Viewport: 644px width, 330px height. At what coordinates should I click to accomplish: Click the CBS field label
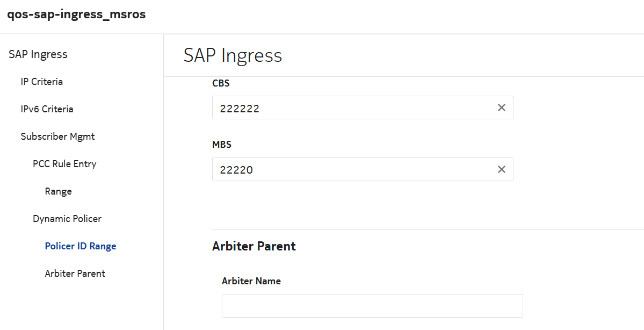click(x=221, y=83)
